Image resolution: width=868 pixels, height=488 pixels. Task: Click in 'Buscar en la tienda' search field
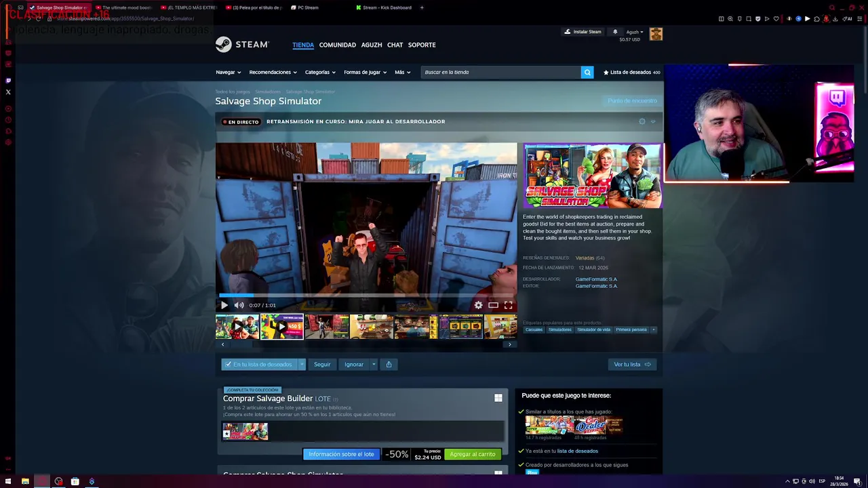click(x=500, y=72)
